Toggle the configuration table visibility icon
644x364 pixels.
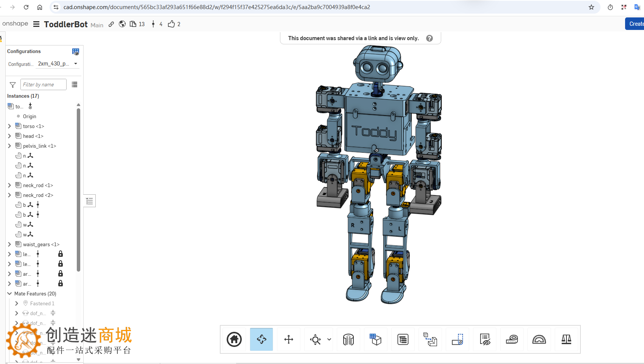[x=76, y=52]
